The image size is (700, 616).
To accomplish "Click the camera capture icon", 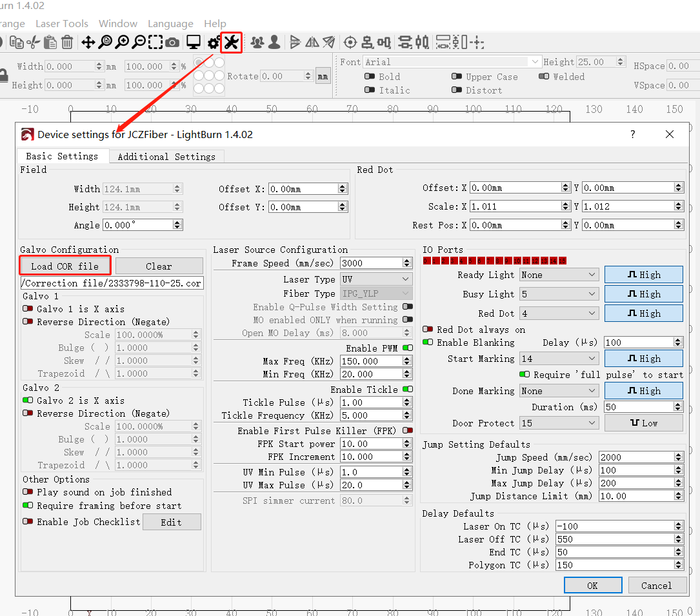I will point(172,43).
